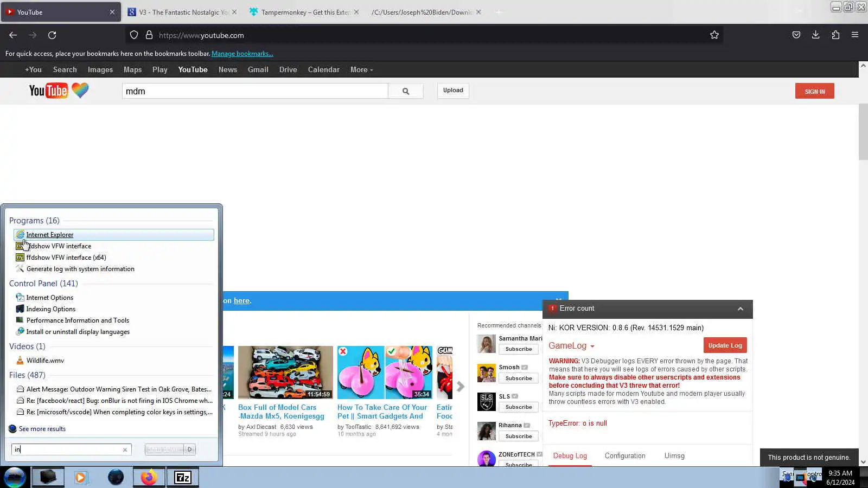868x488 pixels.
Task: Click the Upload button
Action: click(453, 91)
